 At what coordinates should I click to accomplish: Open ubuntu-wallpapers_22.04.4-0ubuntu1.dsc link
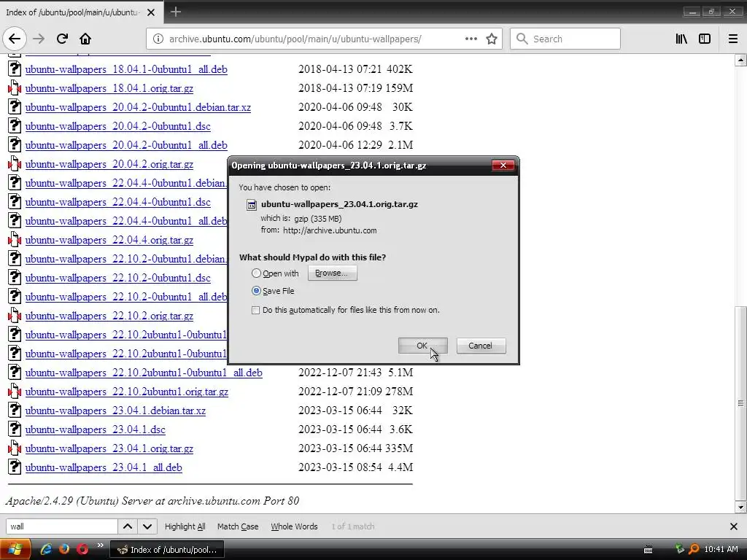click(117, 202)
